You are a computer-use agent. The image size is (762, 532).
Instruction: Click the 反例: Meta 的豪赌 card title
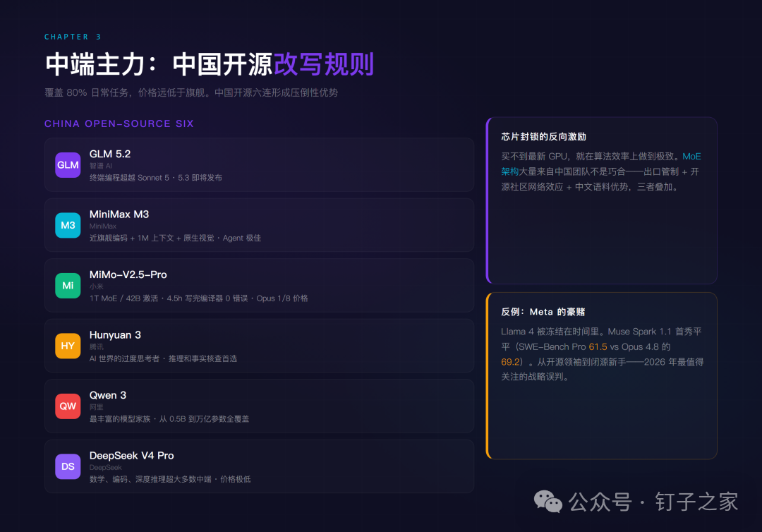click(x=543, y=312)
